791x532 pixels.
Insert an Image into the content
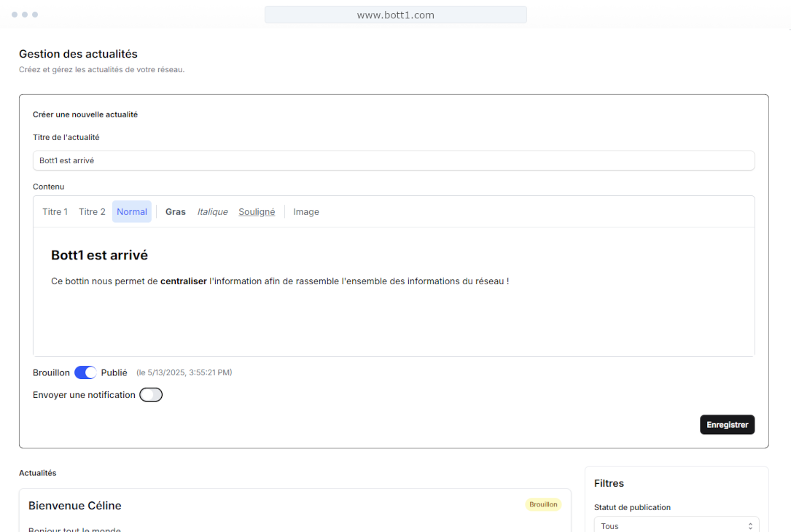306,211
